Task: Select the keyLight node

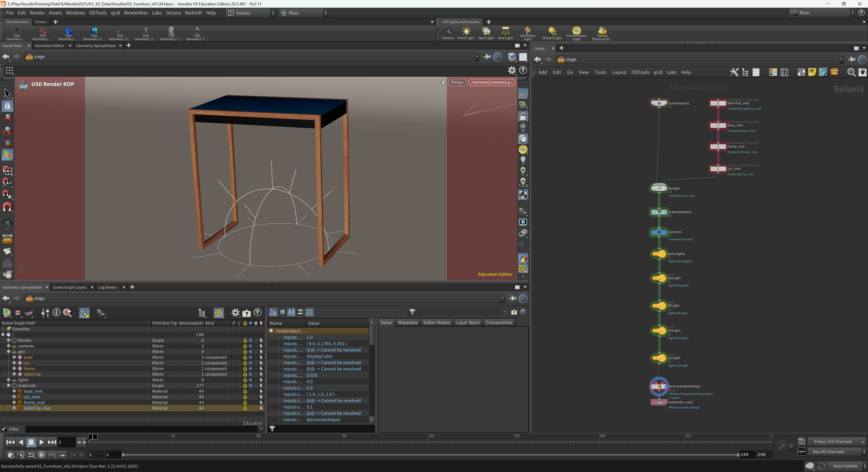Action: pyautogui.click(x=659, y=278)
